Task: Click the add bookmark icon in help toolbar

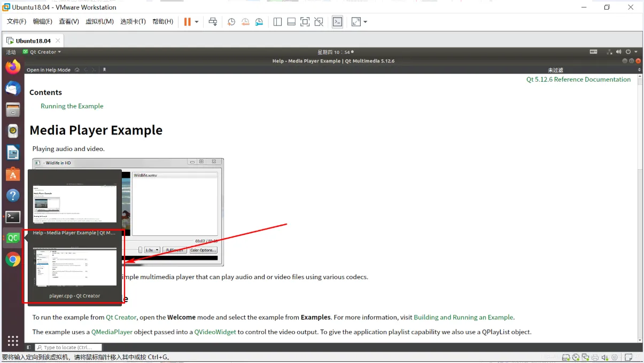Action: click(x=105, y=70)
